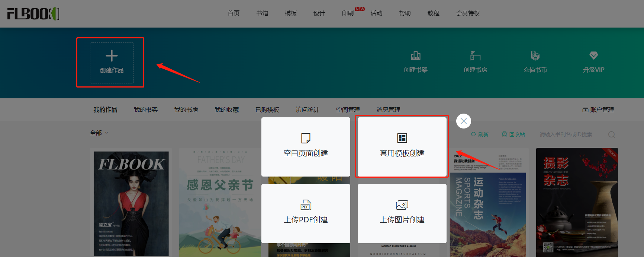644x257 pixels.
Task: Click the 刷新 refresh link
Action: (x=480, y=134)
